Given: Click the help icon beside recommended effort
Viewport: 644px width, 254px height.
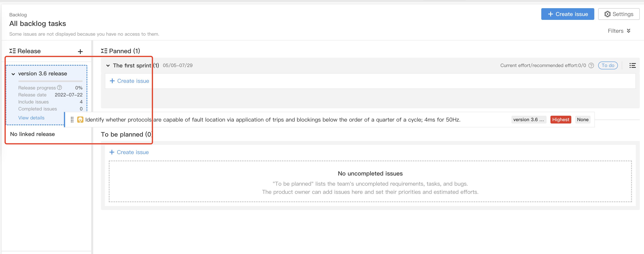Looking at the screenshot, I should [591, 65].
